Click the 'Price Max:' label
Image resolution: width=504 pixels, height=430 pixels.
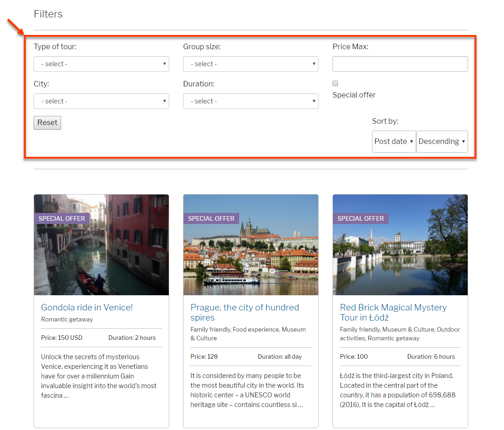click(x=350, y=46)
